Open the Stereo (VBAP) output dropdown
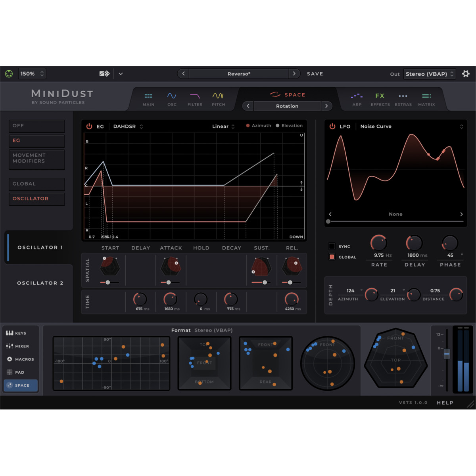This screenshot has height=476, width=476. 430,74
